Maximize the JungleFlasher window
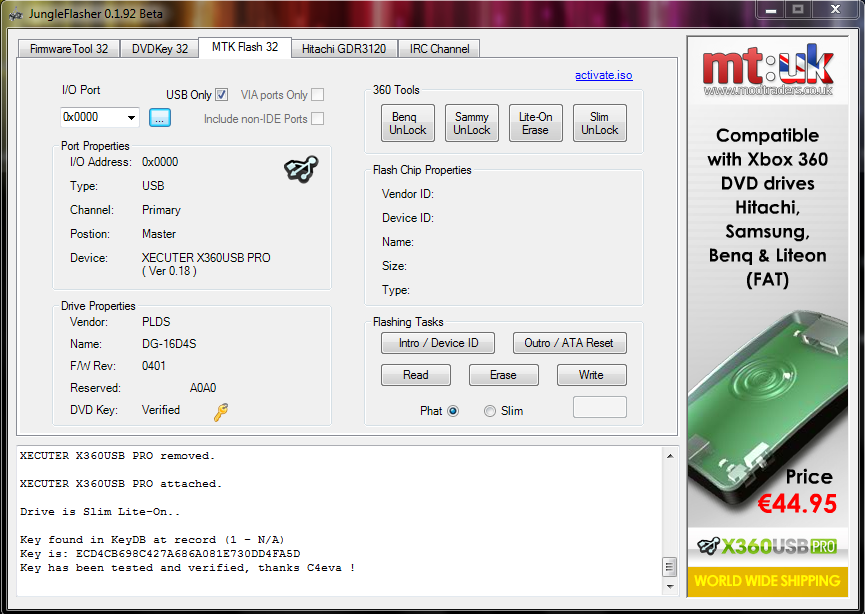Viewport: 865px width, 614px height. tap(798, 10)
